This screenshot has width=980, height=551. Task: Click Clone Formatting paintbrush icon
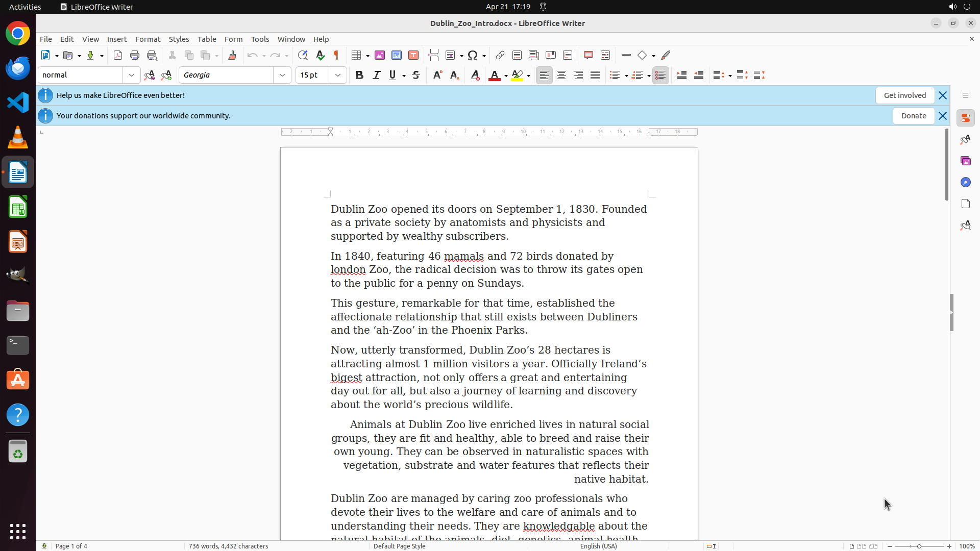click(232, 55)
